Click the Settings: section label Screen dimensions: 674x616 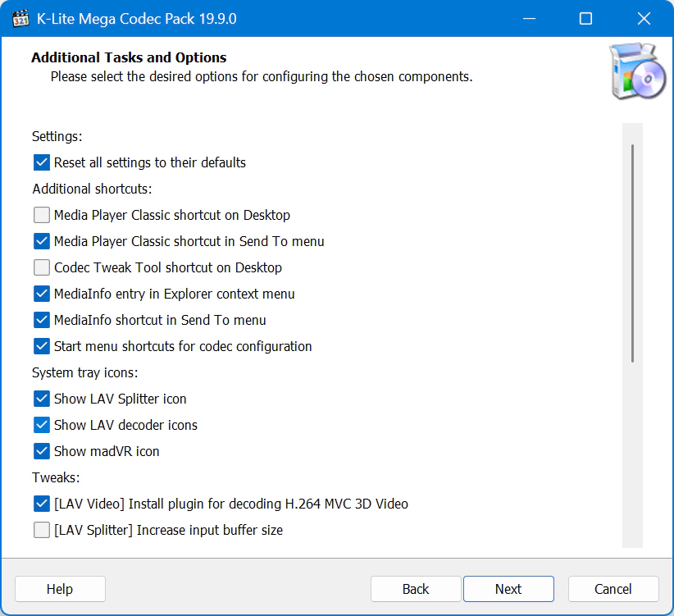coord(57,136)
